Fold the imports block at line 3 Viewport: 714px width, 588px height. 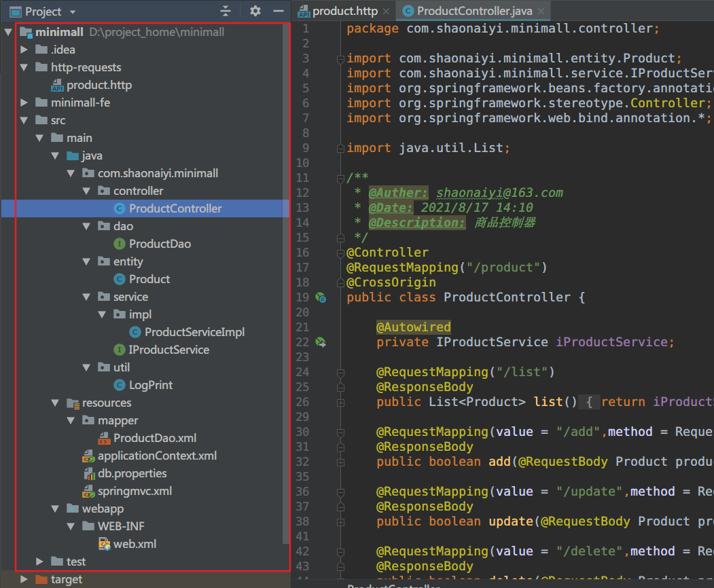(340, 58)
